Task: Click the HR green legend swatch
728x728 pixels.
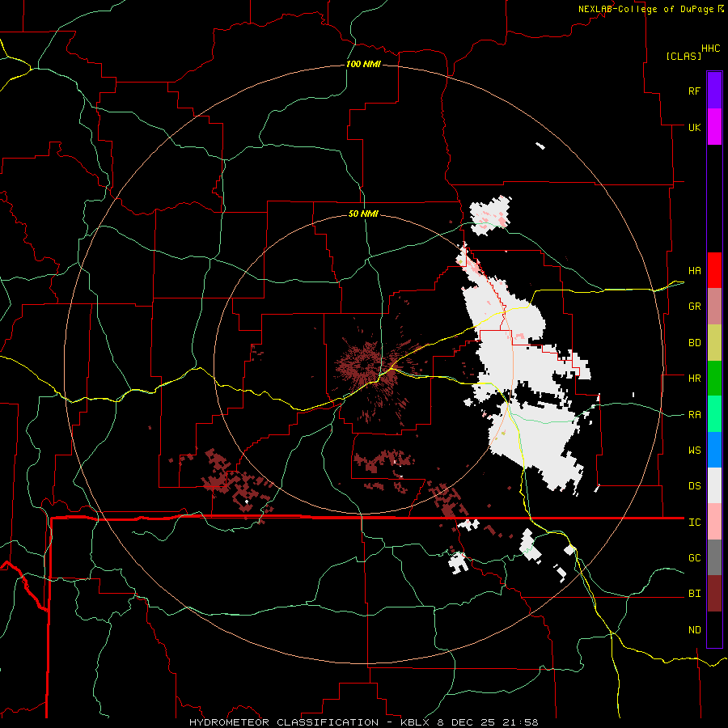Action: point(714,379)
